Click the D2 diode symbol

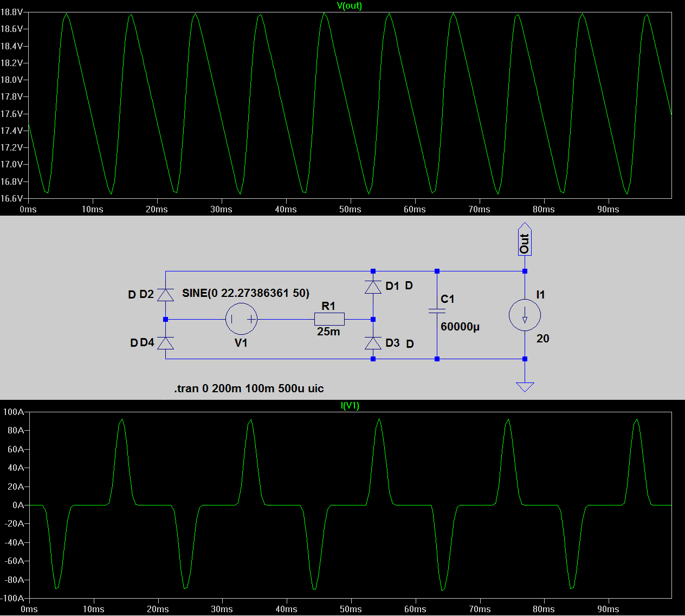point(165,295)
